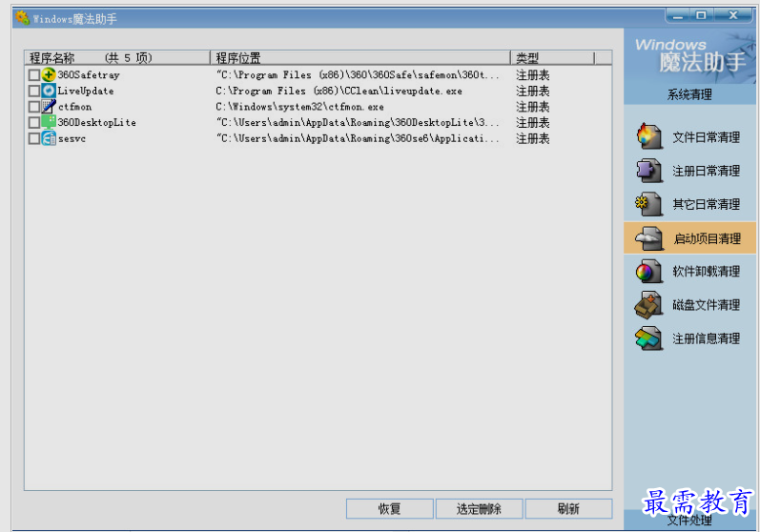Click the 启动项目清理 cloud icon

[649, 238]
